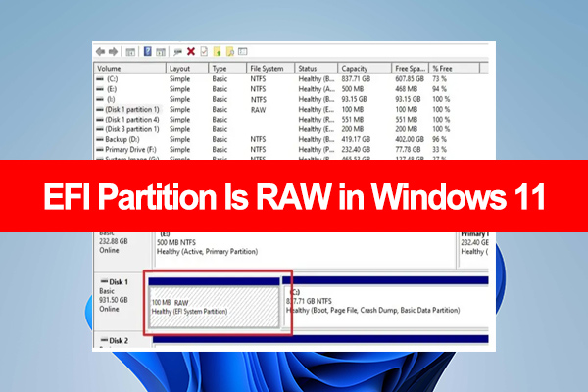
Task: Sort by the Volume column header
Action: pyautogui.click(x=129, y=69)
